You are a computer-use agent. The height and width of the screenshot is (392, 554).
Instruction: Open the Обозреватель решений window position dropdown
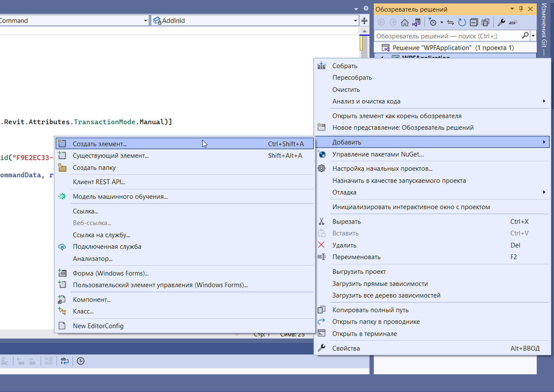click(x=512, y=9)
